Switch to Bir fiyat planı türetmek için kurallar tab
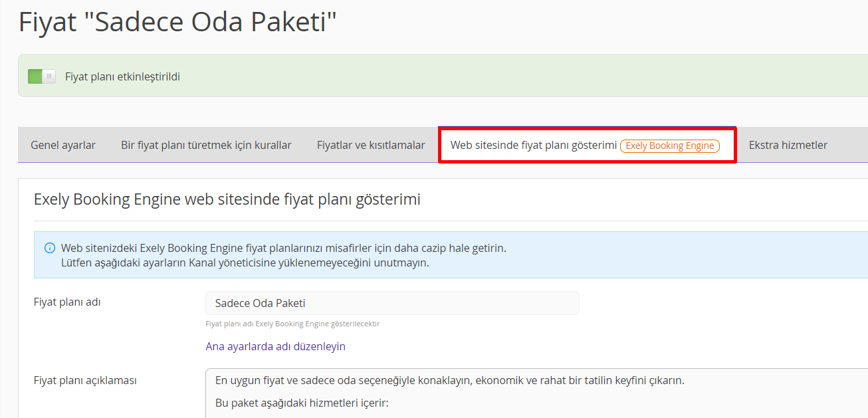 point(206,145)
